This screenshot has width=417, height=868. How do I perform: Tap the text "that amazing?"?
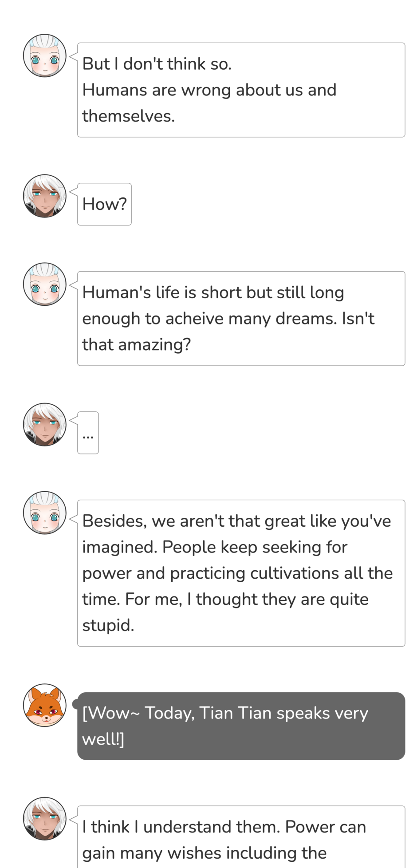tap(137, 345)
